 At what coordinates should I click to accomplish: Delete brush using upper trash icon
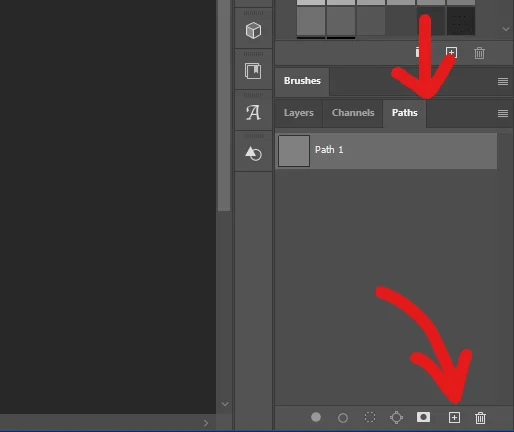(x=479, y=53)
